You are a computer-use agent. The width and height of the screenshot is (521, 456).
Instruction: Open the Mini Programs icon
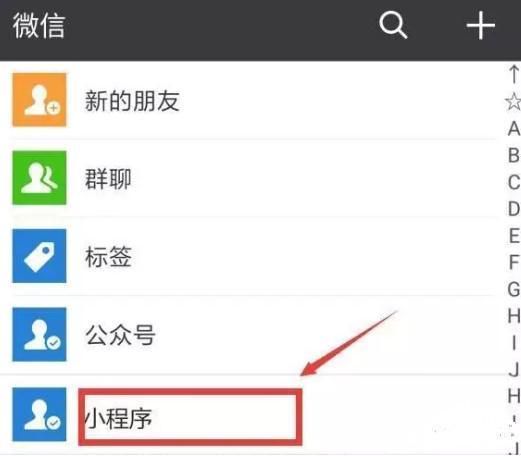pos(39,414)
